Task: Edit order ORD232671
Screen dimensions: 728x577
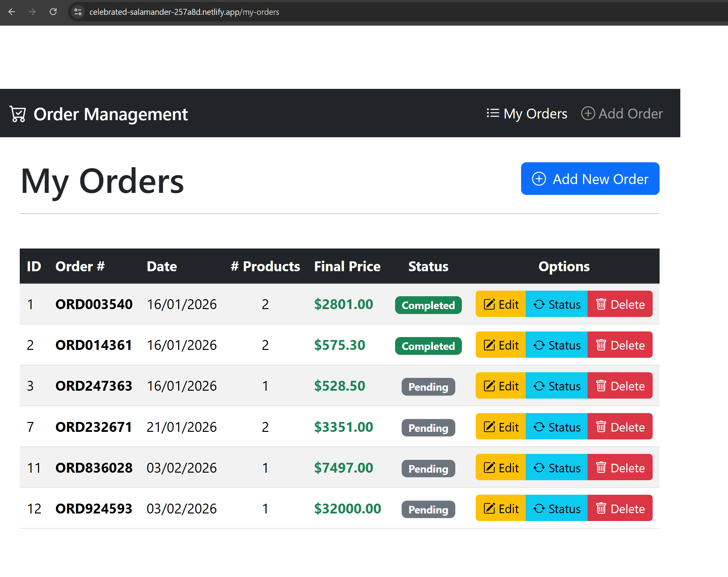Action: point(501,427)
